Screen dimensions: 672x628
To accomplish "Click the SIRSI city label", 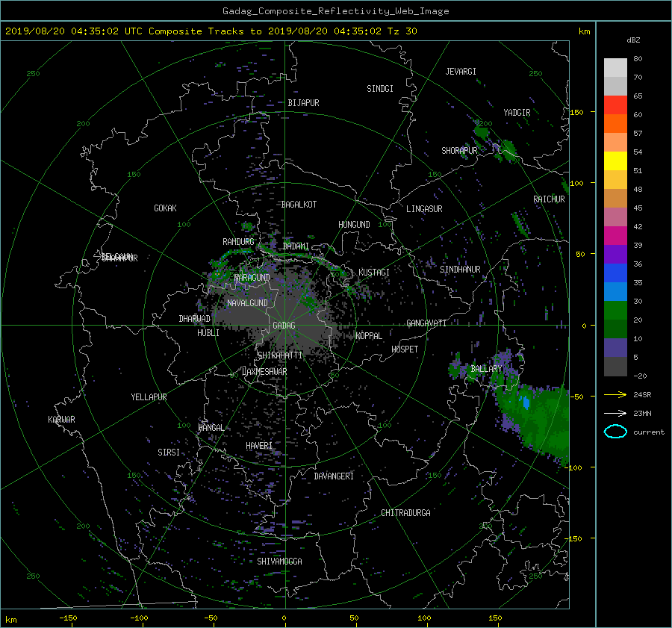I will click(169, 453).
